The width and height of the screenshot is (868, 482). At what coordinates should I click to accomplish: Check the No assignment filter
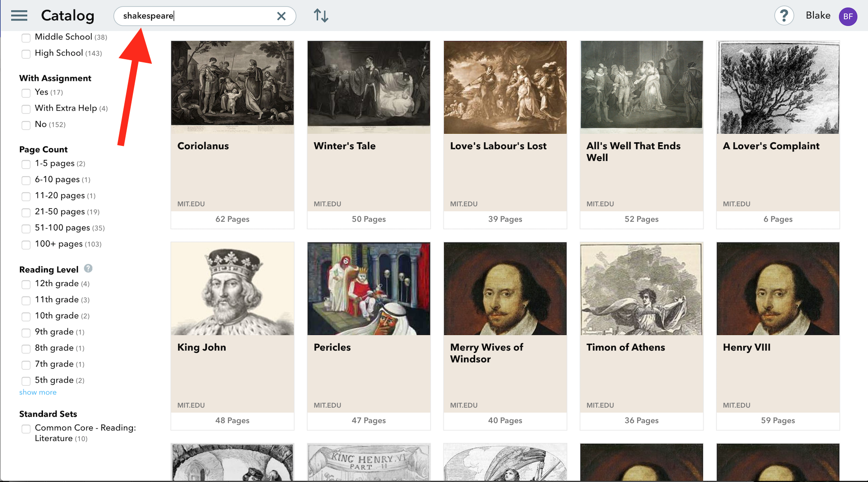[x=26, y=125]
